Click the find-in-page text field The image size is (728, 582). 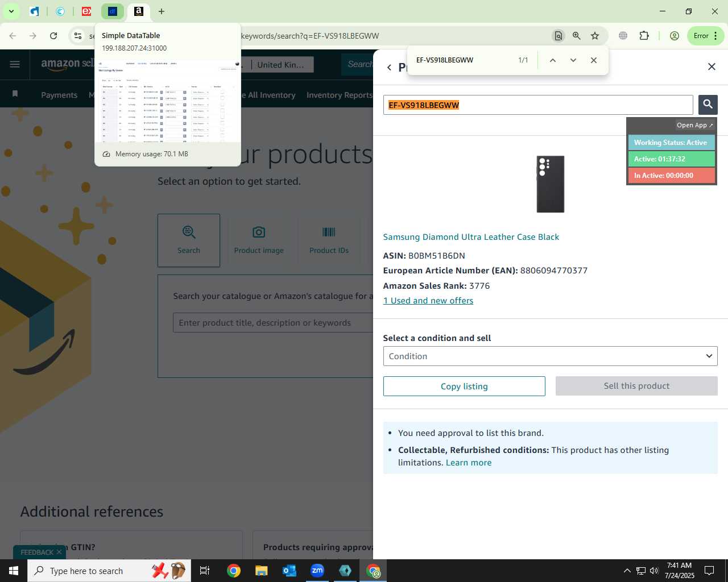(x=464, y=60)
